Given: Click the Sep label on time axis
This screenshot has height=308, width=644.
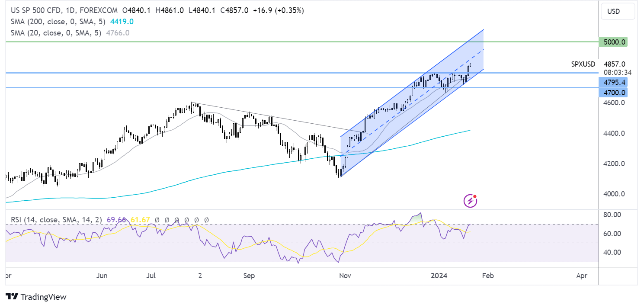Looking at the screenshot, I should coord(249,275).
